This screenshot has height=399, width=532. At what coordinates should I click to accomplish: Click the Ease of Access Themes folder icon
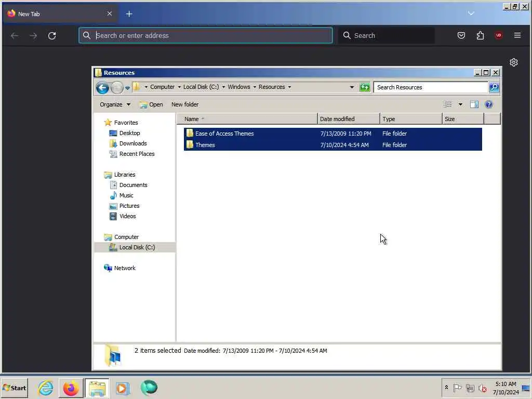[190, 134]
